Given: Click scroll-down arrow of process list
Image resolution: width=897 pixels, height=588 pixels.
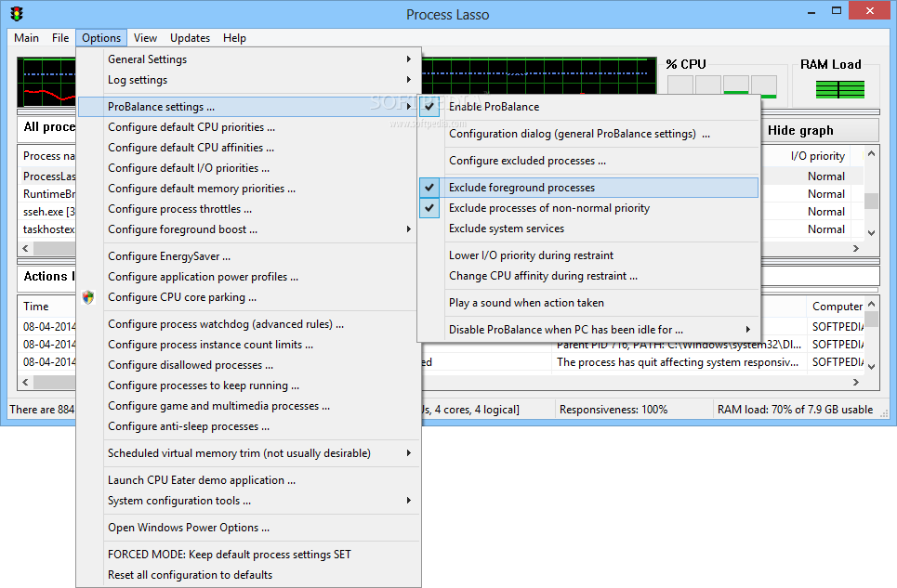Looking at the screenshot, I should pos(871,233).
